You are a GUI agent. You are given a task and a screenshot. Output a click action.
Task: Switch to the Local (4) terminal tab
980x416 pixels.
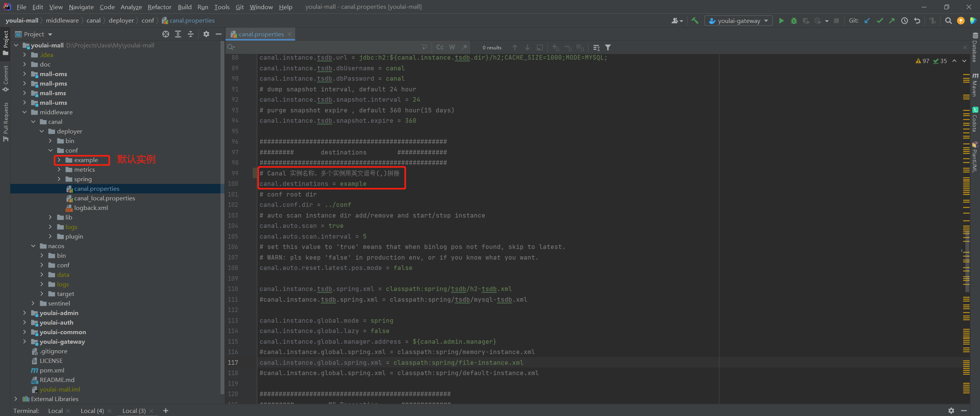(92, 411)
